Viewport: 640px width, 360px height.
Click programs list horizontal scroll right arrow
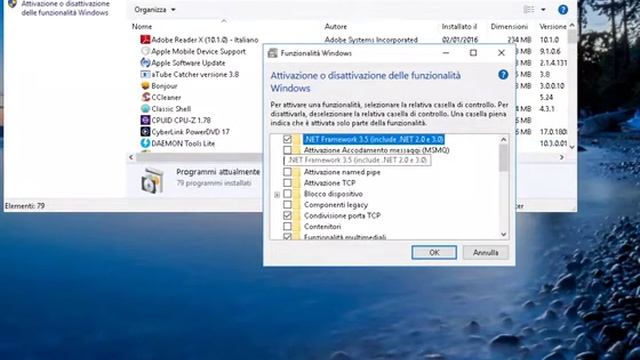point(562,157)
